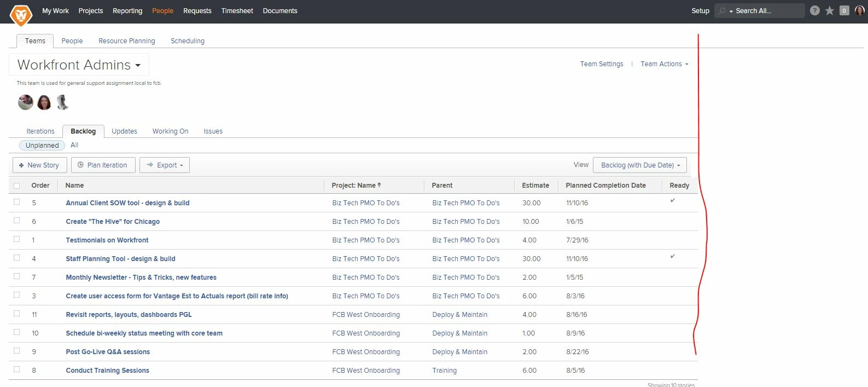The image size is (868, 387).
Task: Click the sort arrow on Project: Name
Action: 379,185
